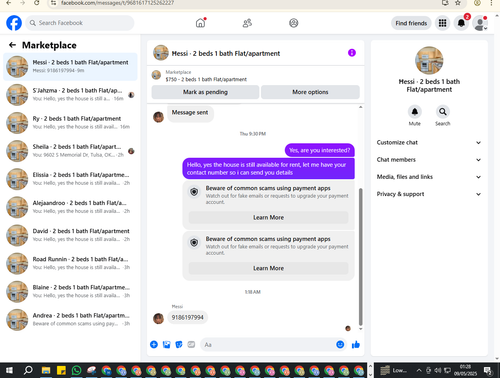Click the browser reload icon
Screen dimensions: 500x378
37,3
